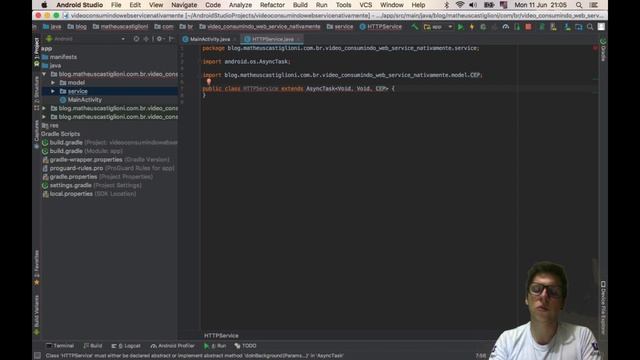Expand the third blog.matheuscastiglioni package
Viewport: 640px width, 360px height.
pos(44,117)
